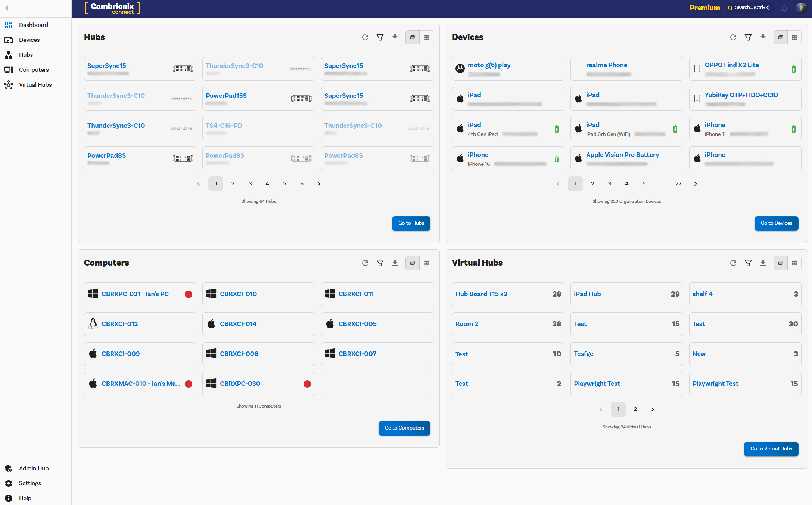Jump to Devices page 27

click(678, 184)
